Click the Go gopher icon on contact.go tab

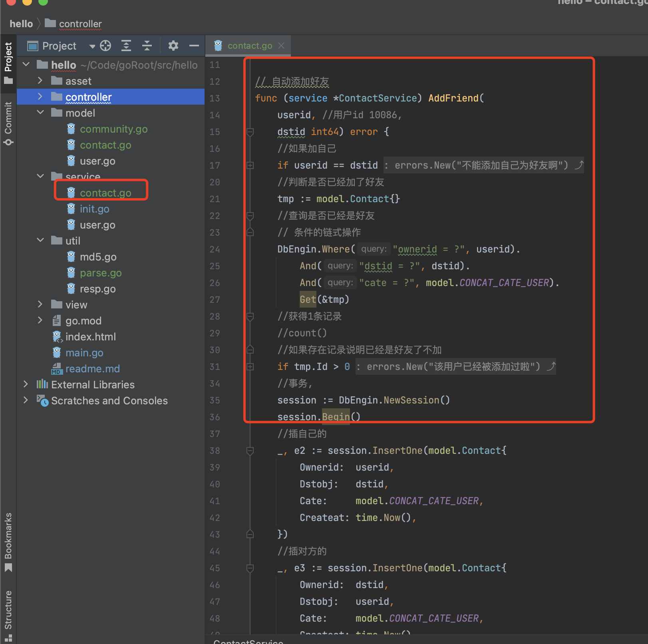click(x=218, y=46)
